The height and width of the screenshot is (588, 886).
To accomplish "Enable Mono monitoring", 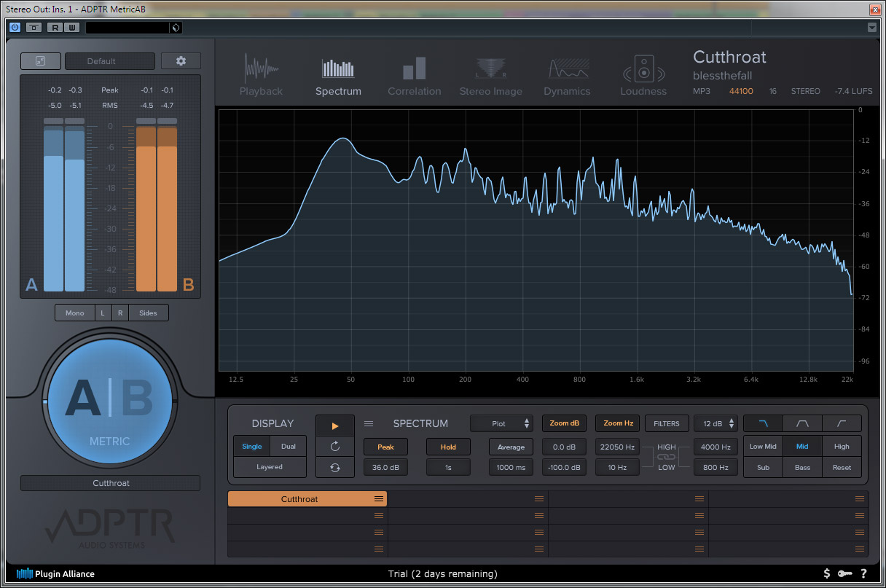I will 74,313.
